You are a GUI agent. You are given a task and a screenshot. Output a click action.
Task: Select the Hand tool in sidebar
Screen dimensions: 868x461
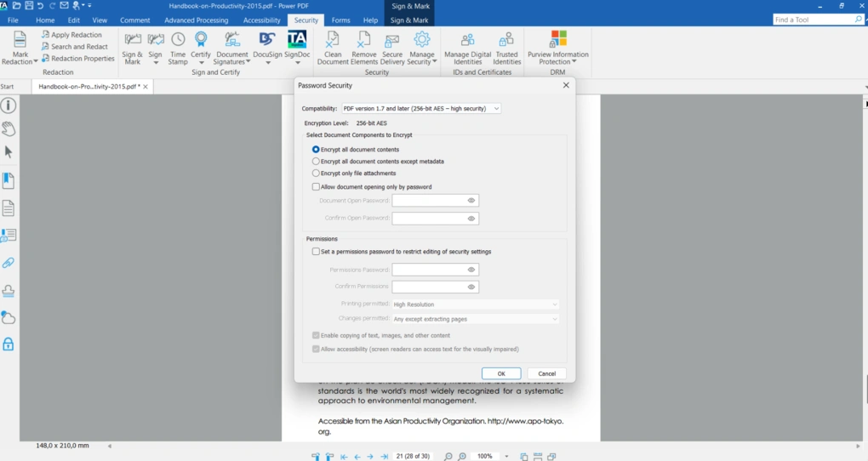9,129
